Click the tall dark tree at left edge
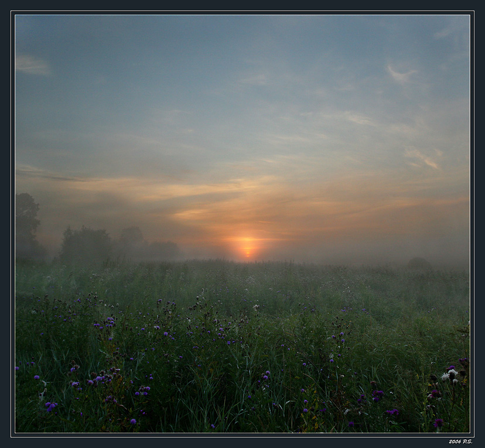The height and width of the screenshot is (448, 485). (x=26, y=225)
